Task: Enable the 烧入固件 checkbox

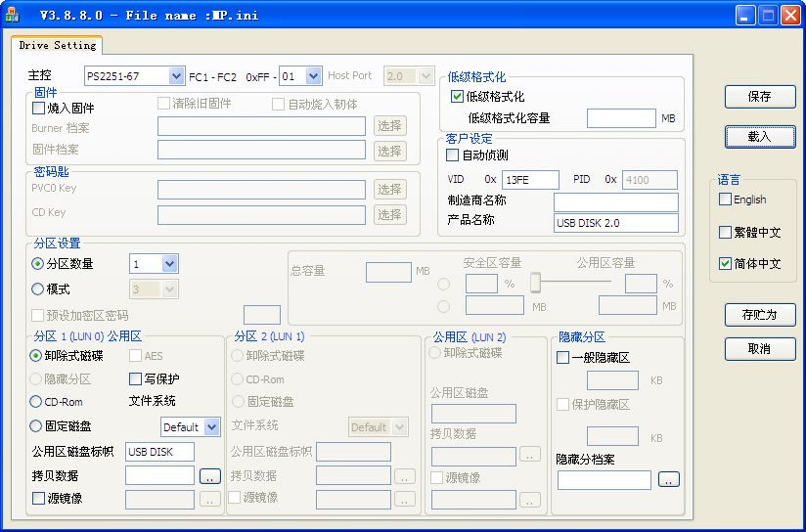Action: tap(39, 109)
